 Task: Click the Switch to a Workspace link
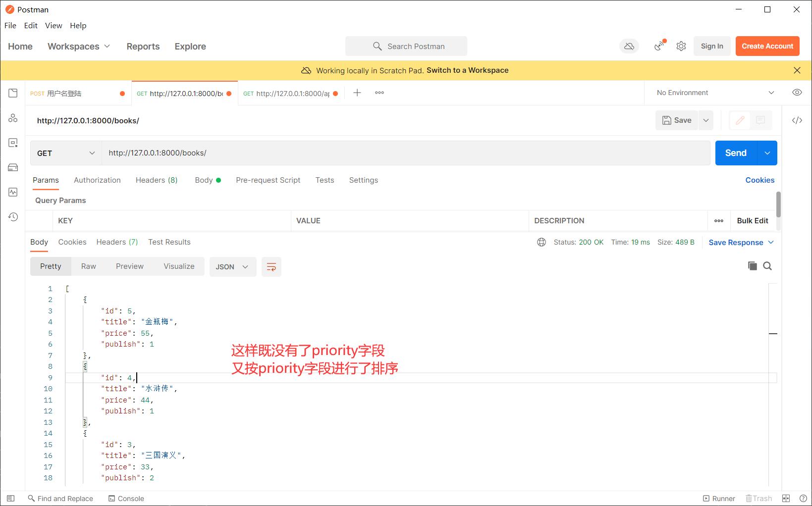[x=467, y=70]
